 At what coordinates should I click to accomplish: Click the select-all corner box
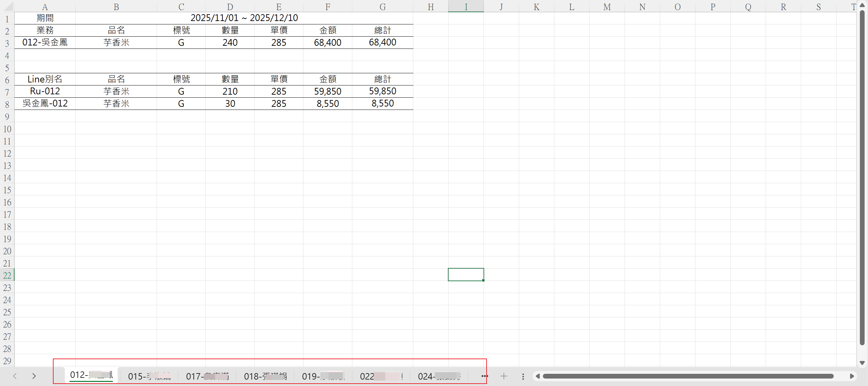[7, 6]
